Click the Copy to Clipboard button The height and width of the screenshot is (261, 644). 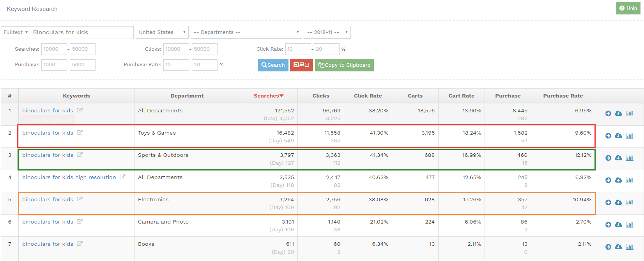click(x=344, y=65)
